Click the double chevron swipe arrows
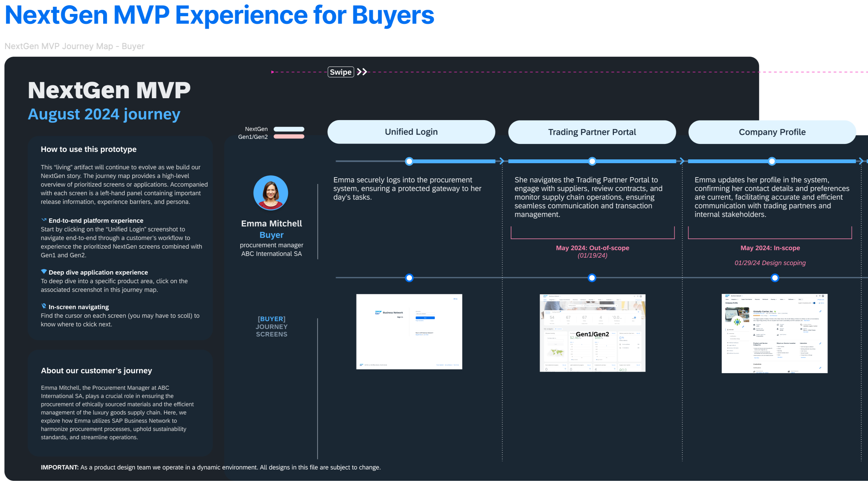 362,72
